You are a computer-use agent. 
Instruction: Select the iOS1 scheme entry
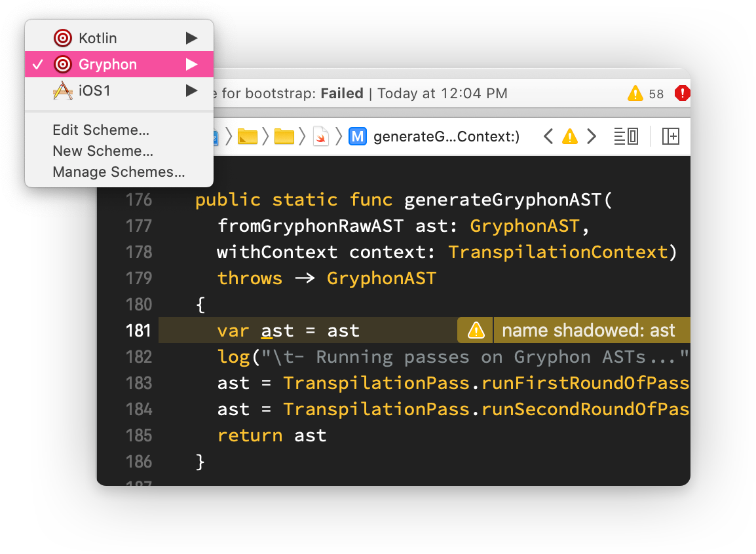coord(119,90)
